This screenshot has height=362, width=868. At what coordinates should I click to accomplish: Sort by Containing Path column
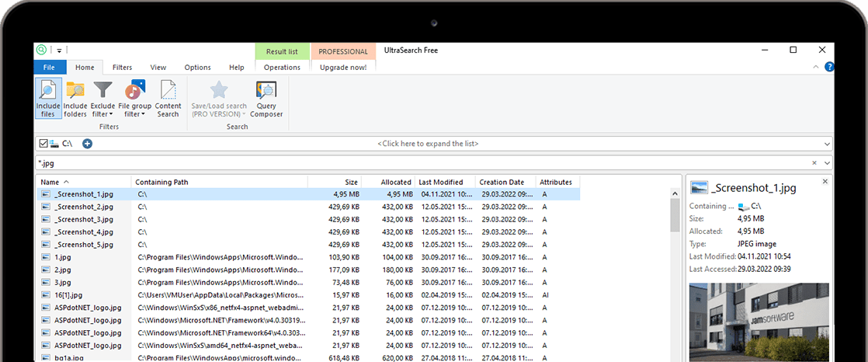click(220, 182)
